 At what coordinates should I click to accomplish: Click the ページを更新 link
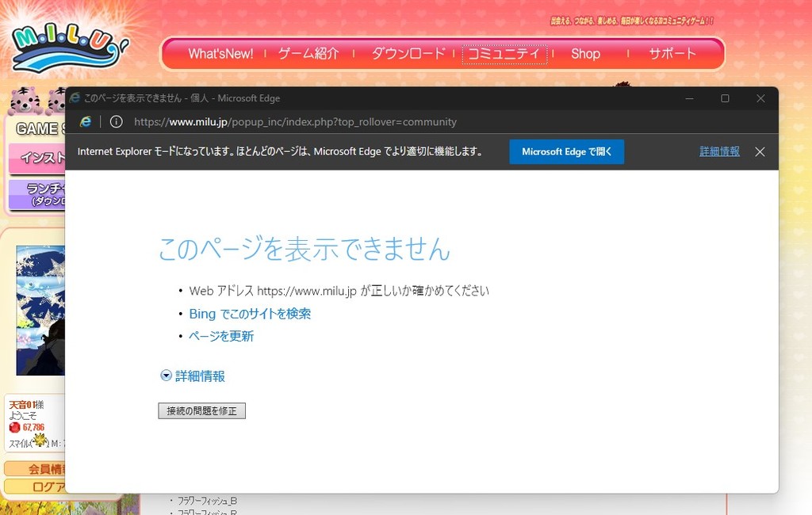point(221,336)
